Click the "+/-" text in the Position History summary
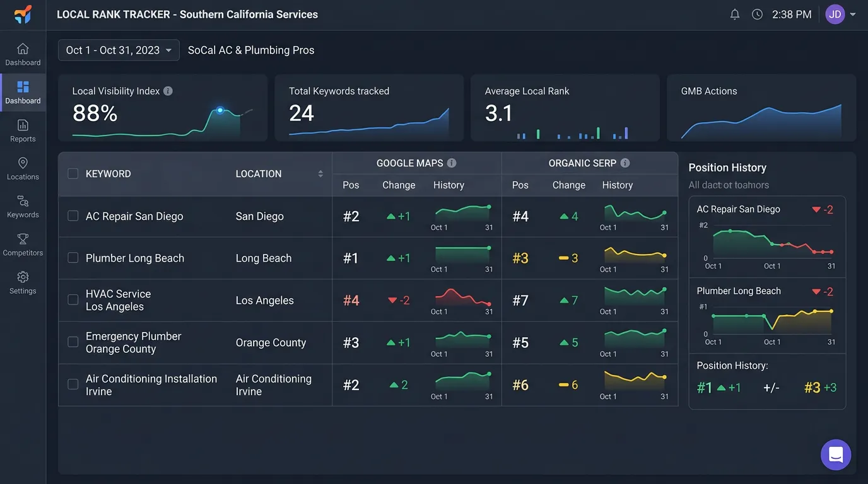This screenshot has height=484, width=868. (771, 388)
